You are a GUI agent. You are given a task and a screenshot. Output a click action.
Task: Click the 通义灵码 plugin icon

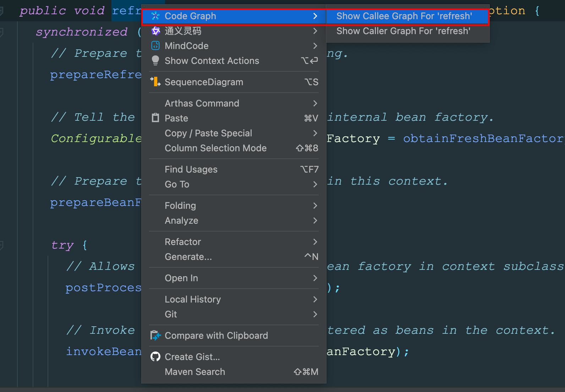[x=155, y=31]
